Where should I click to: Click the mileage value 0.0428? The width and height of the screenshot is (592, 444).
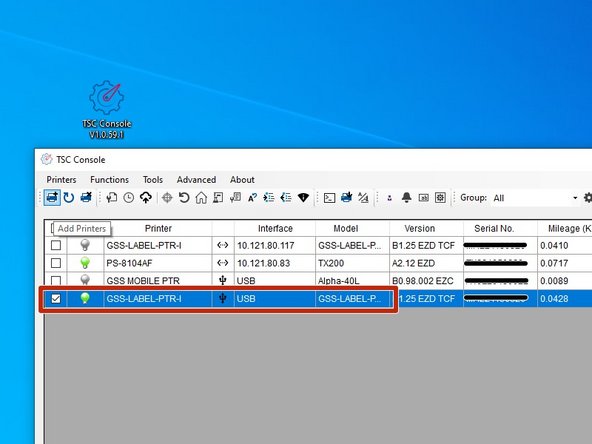pos(554,299)
